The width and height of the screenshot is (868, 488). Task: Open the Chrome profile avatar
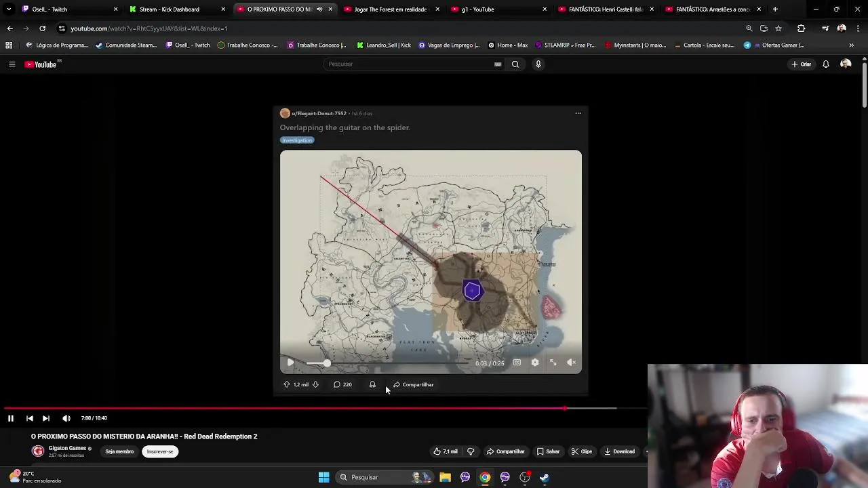[x=842, y=28]
